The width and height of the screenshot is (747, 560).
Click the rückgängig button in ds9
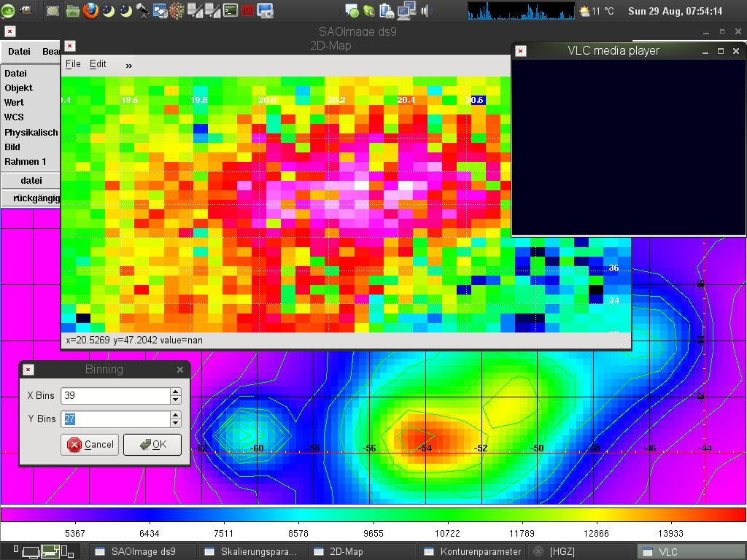(31, 198)
